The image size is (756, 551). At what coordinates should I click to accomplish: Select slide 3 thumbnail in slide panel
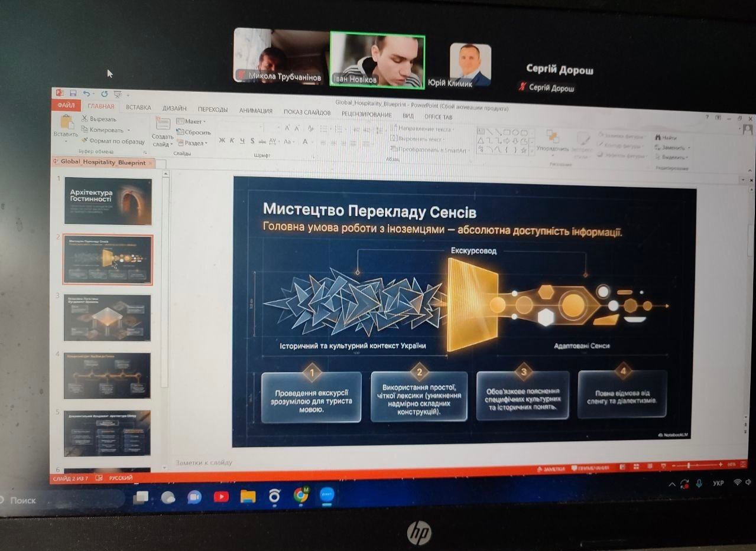108,317
